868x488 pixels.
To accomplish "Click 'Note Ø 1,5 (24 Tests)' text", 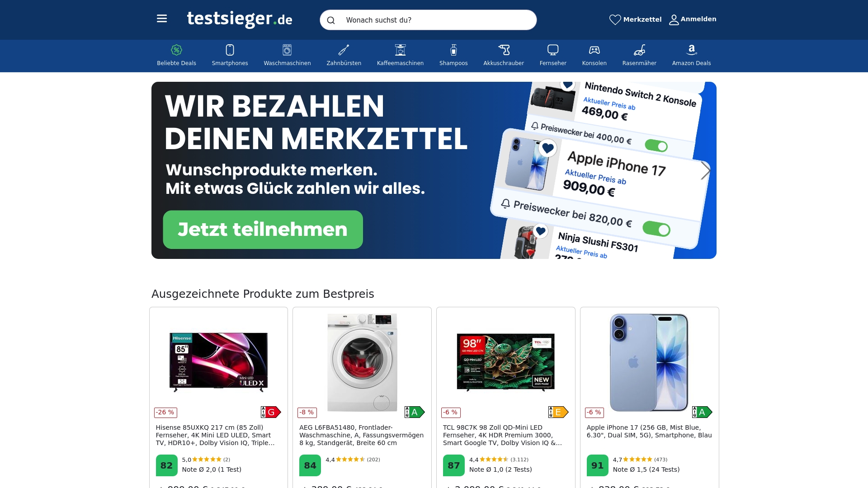I will point(646,469).
